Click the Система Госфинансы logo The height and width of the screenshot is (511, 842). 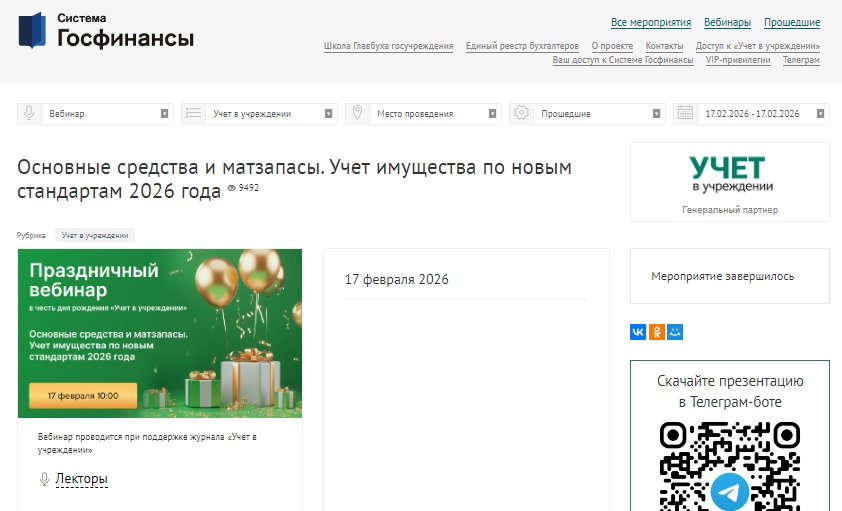106,31
